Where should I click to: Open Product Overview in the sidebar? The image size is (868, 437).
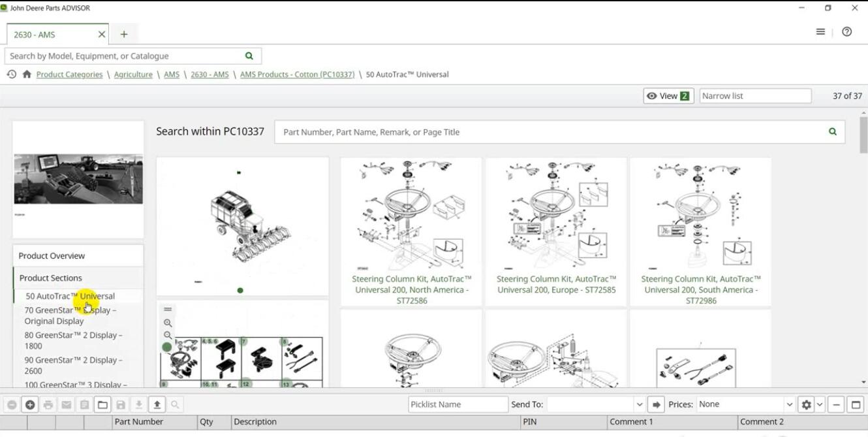[78, 256]
